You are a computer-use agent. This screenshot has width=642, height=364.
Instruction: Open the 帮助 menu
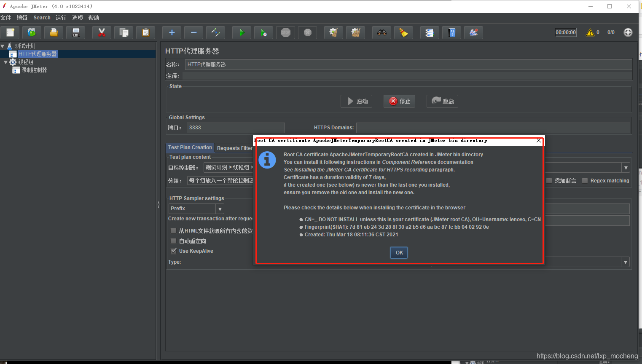pyautogui.click(x=94, y=18)
